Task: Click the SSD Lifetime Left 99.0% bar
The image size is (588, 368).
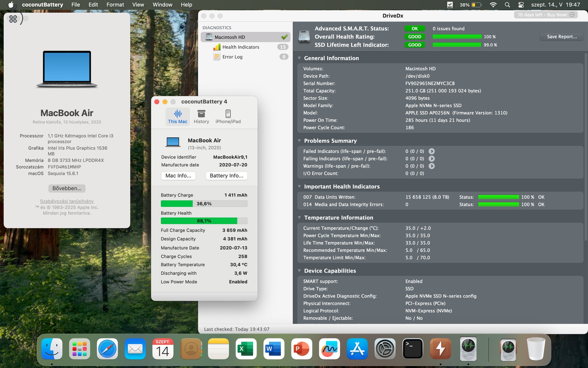Action: pyautogui.click(x=457, y=45)
